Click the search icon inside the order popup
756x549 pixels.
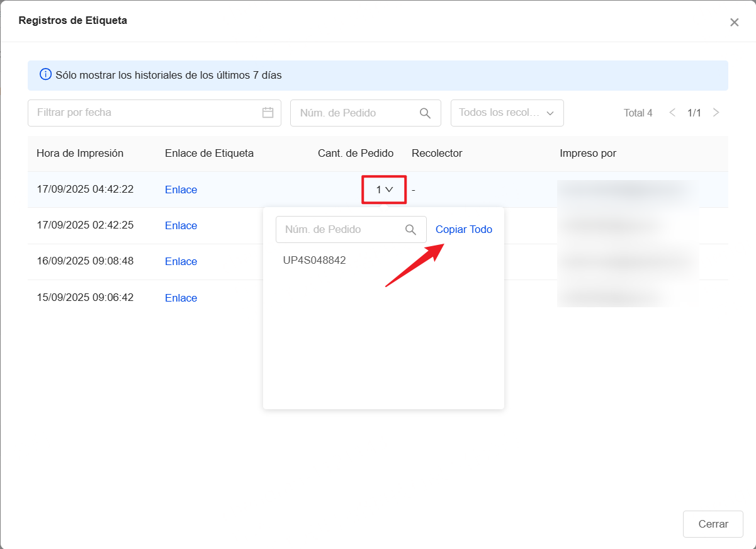point(410,230)
